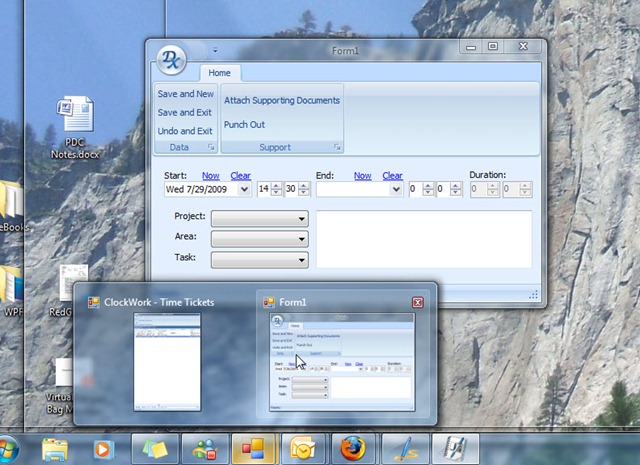Open the quick access toolbar customize arrow
The width and height of the screenshot is (640, 465).
click(x=215, y=51)
